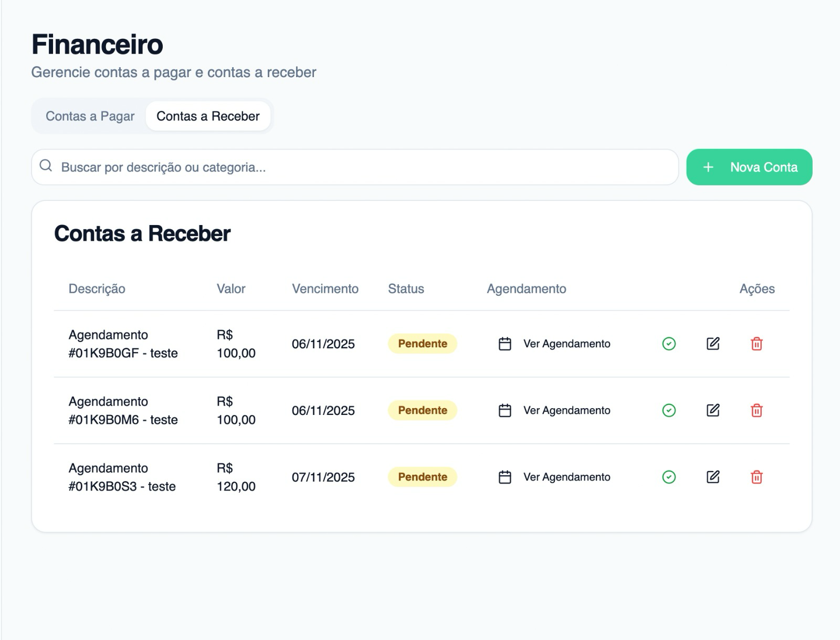Click the search magnifier icon

click(46, 166)
